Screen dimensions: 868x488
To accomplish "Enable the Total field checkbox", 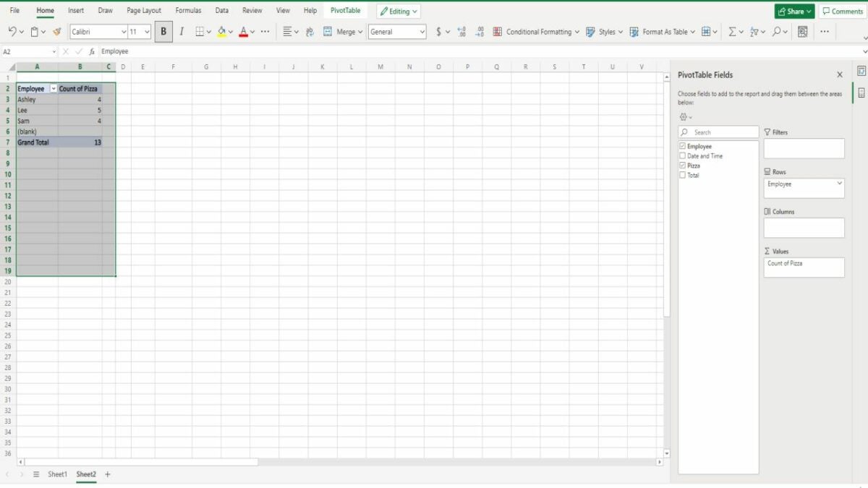I will (683, 175).
